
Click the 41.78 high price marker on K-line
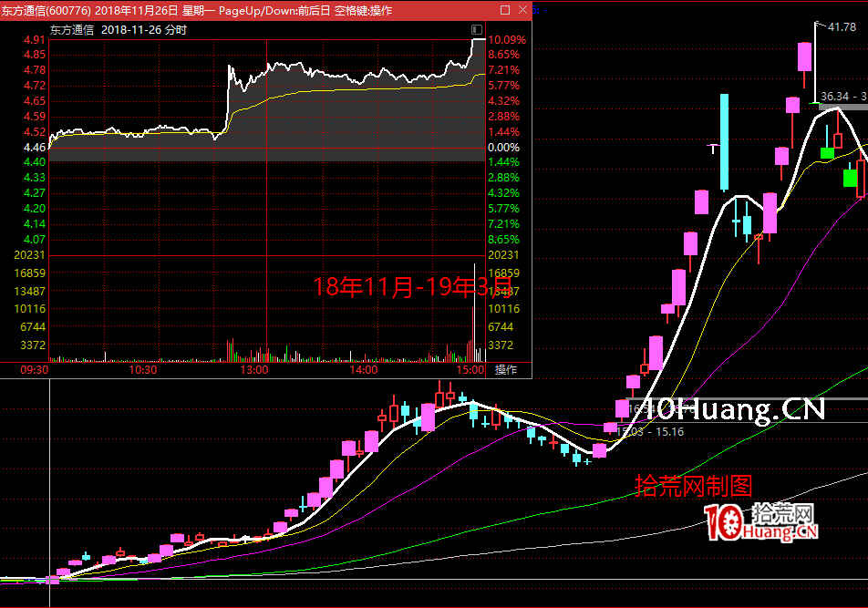(x=842, y=27)
